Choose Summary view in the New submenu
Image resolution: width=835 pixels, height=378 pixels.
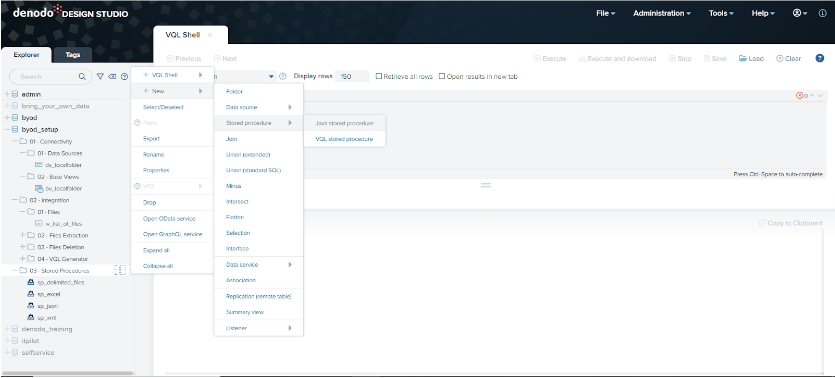coord(258,312)
